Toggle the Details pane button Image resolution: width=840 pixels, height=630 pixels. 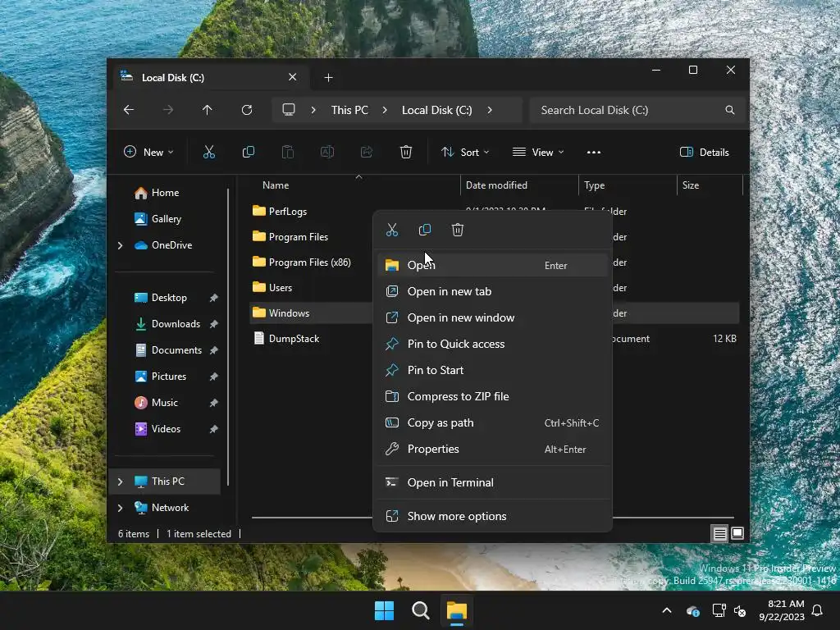pos(704,152)
